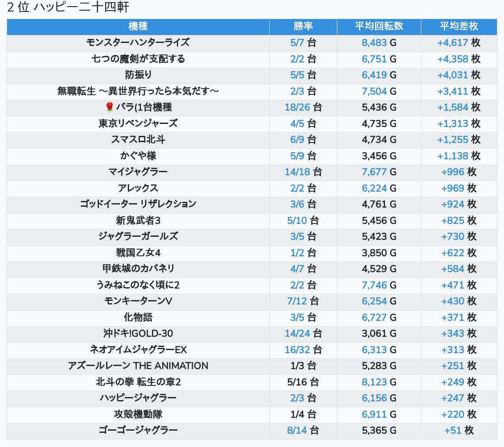This screenshot has width=504, height=447.
Task: Click the 5/7 win rate link
Action: [298, 43]
